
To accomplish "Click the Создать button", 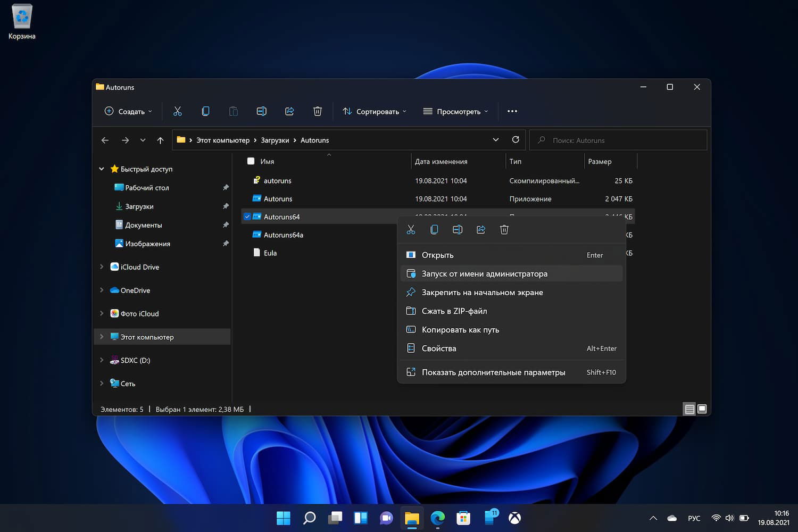I will coord(128,111).
